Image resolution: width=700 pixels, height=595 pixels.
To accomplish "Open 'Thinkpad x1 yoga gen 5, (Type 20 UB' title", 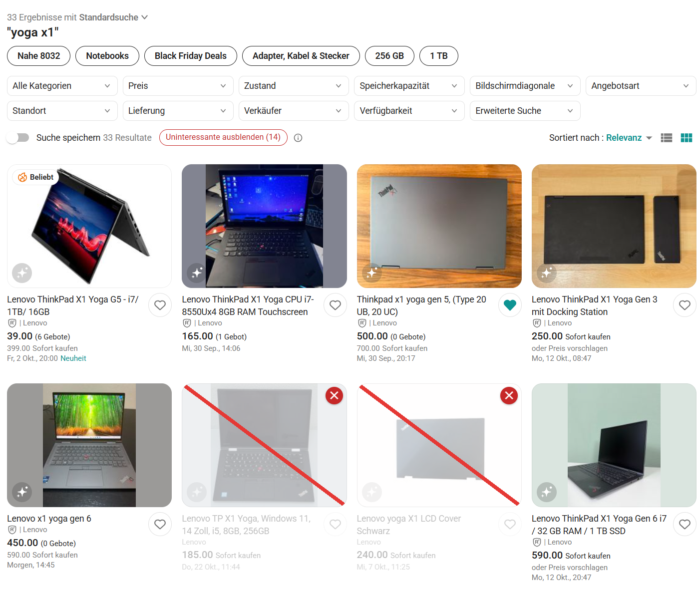I will pyautogui.click(x=421, y=305).
